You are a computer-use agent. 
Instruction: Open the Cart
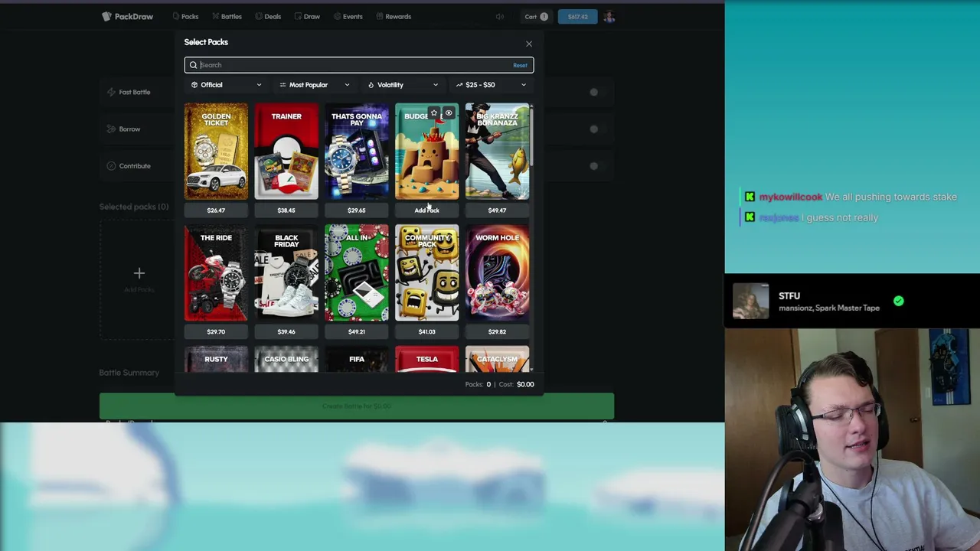point(536,16)
